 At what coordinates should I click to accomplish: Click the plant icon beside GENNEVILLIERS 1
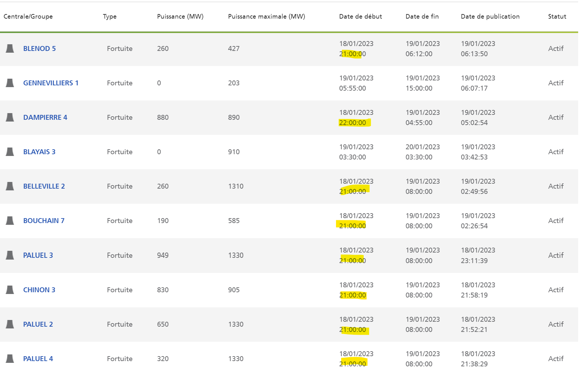(10, 83)
